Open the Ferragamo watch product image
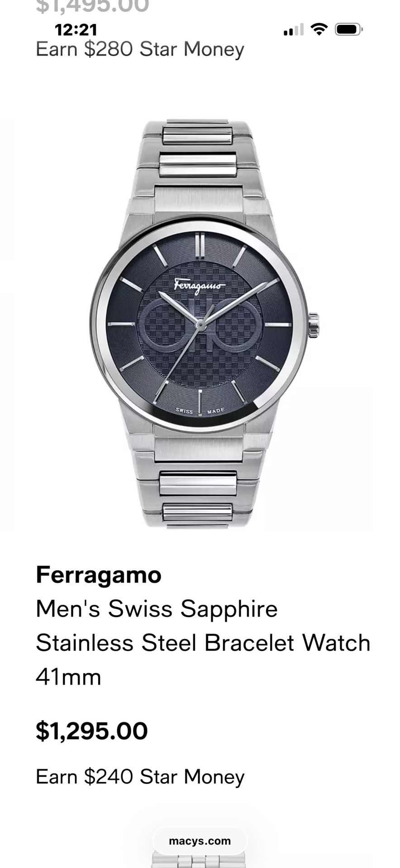Screen dimensions: 400x868 (200, 323)
